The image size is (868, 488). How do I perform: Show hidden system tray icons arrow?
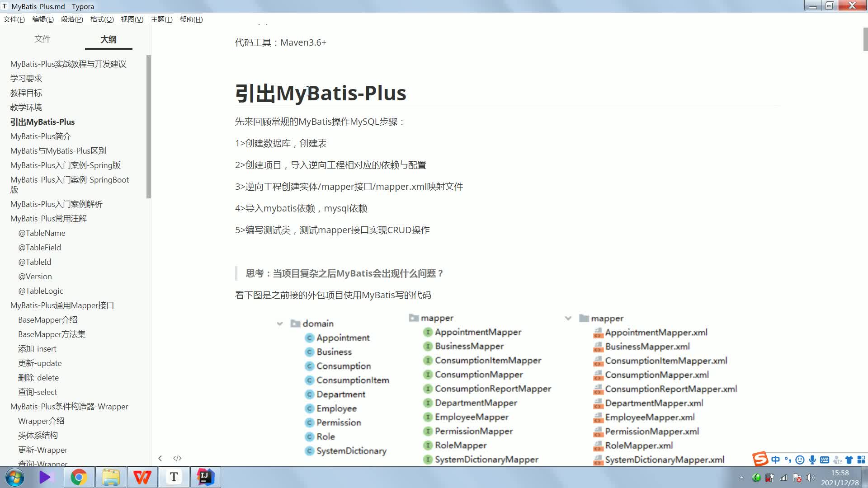[x=741, y=478]
